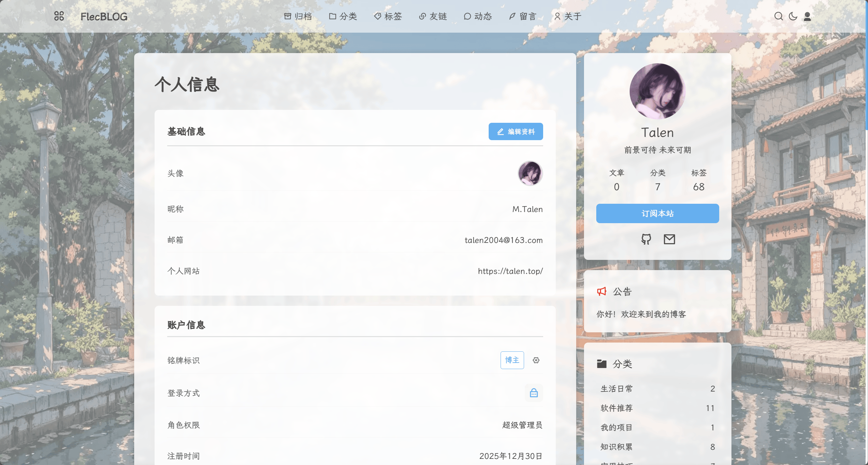The height and width of the screenshot is (465, 868).
Task: Click the megaphone icon beside 公告
Action: pyautogui.click(x=601, y=291)
